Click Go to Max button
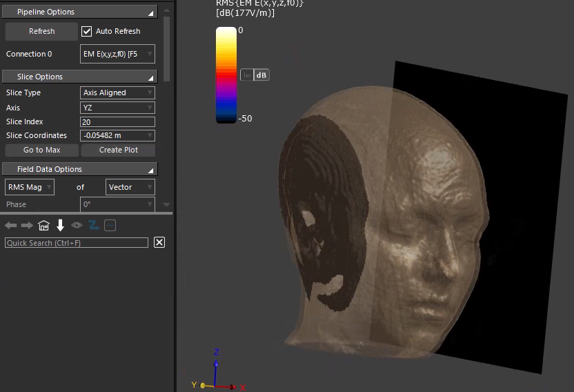Image resolution: width=574 pixels, height=392 pixels. [41, 150]
